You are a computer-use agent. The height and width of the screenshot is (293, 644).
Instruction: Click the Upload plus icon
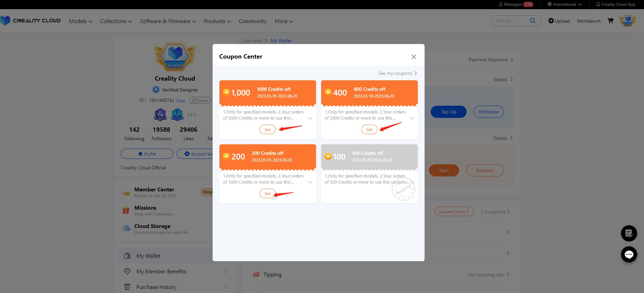pyautogui.click(x=551, y=21)
